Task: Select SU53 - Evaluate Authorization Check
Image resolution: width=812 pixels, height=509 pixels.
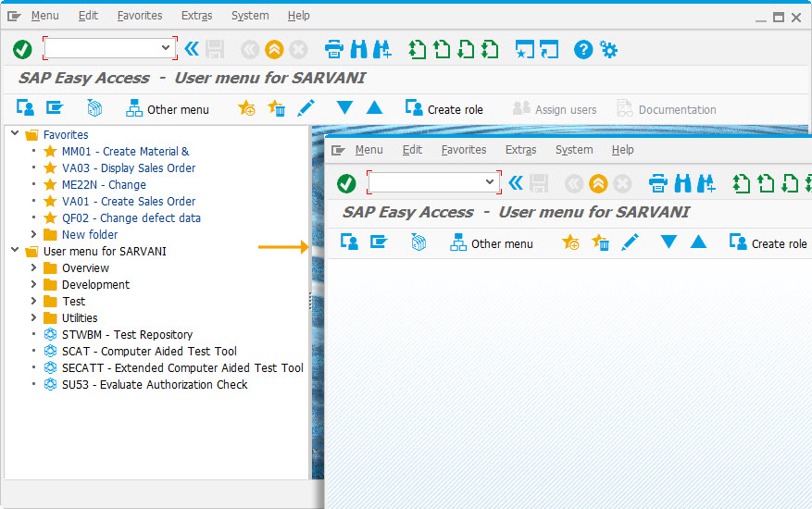Action: (x=155, y=384)
